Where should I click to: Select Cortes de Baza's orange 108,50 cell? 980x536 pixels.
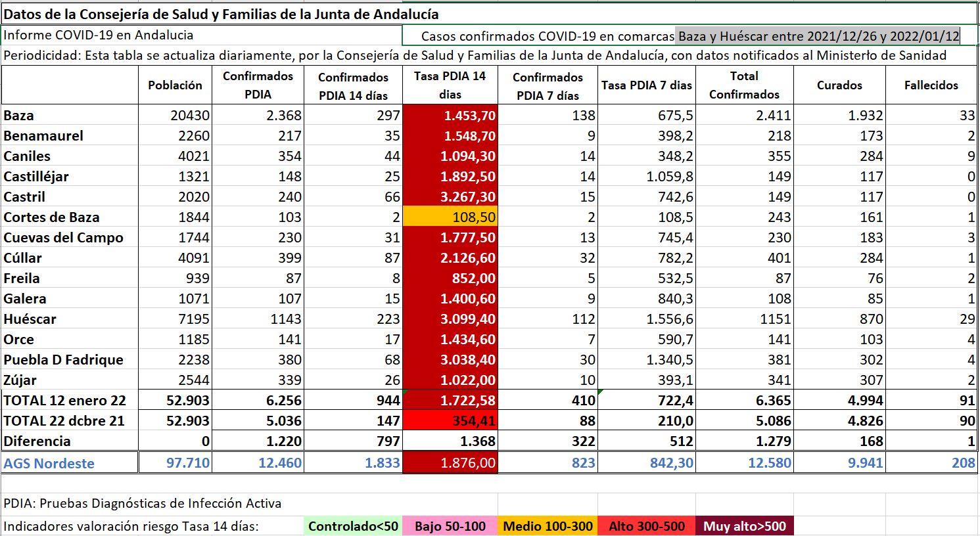[x=450, y=217]
